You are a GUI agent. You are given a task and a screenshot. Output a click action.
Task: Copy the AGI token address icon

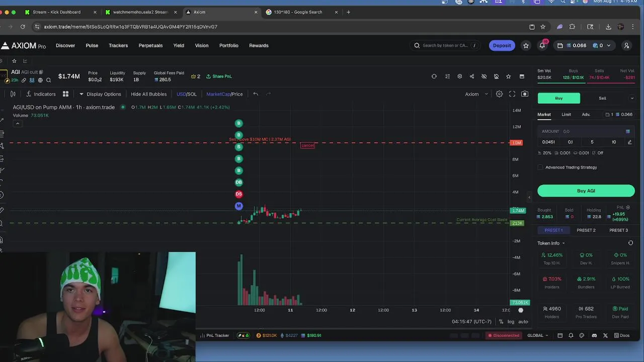tap(41, 72)
